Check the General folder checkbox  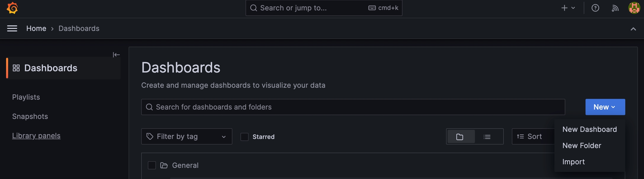(x=152, y=165)
